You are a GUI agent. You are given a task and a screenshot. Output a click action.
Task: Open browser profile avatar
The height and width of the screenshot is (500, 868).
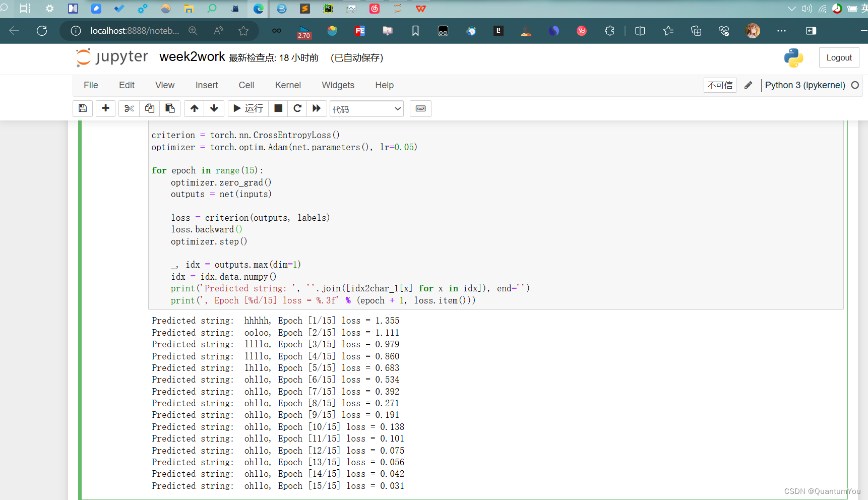pos(753,31)
